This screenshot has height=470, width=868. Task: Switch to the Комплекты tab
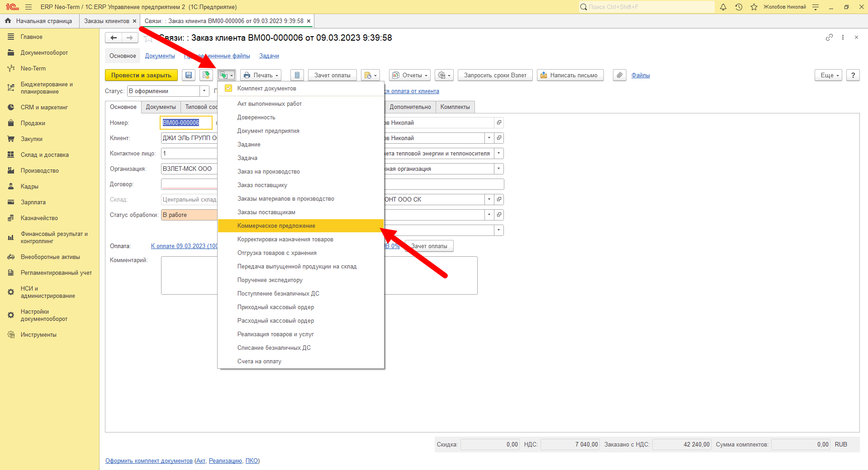455,107
